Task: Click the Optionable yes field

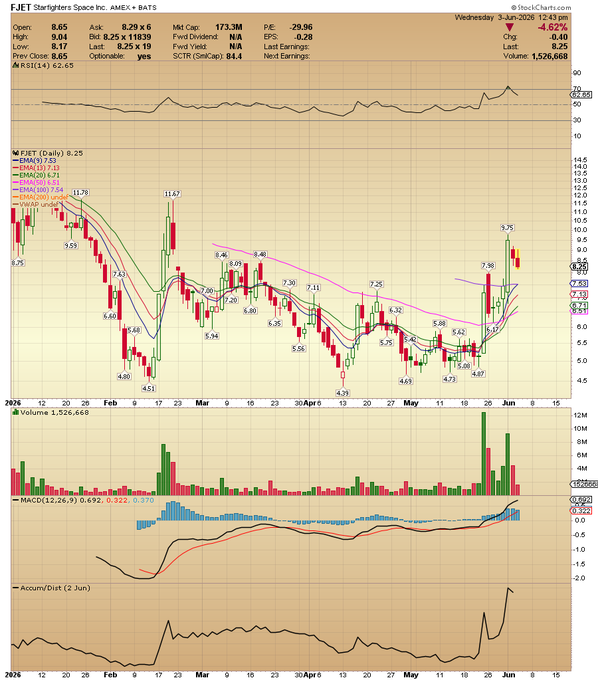Action: click(x=120, y=56)
